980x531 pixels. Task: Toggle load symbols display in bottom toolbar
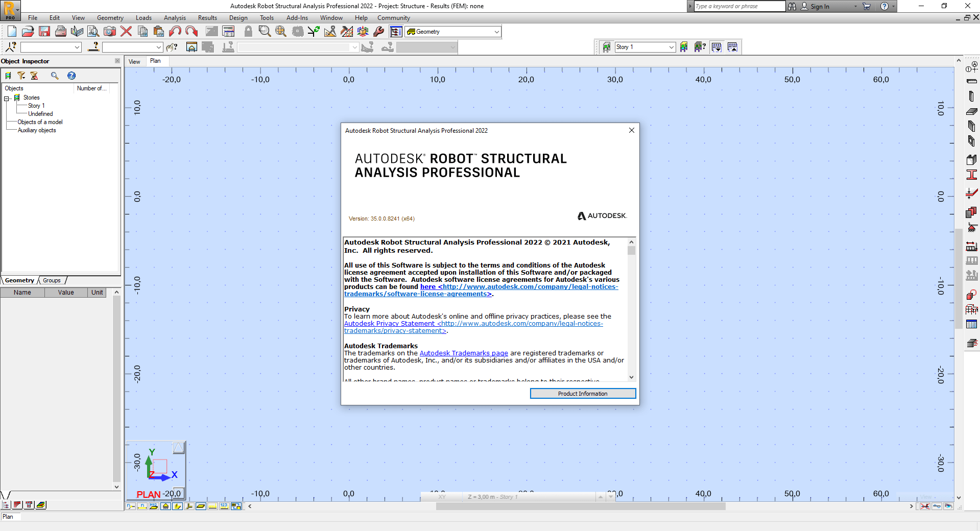(x=212, y=506)
